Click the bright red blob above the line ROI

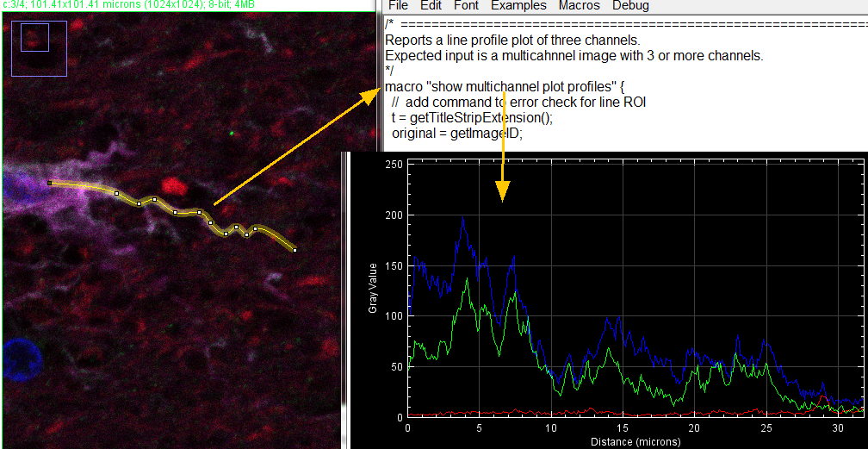(x=175, y=184)
